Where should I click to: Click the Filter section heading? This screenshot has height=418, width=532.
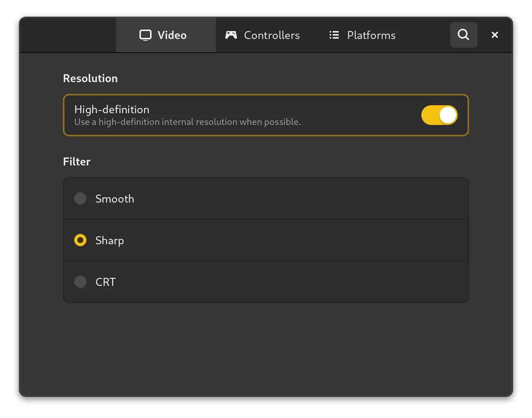77,162
